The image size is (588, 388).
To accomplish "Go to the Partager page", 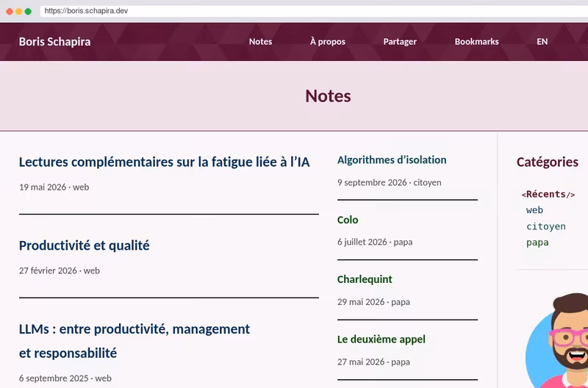I will [x=400, y=42].
